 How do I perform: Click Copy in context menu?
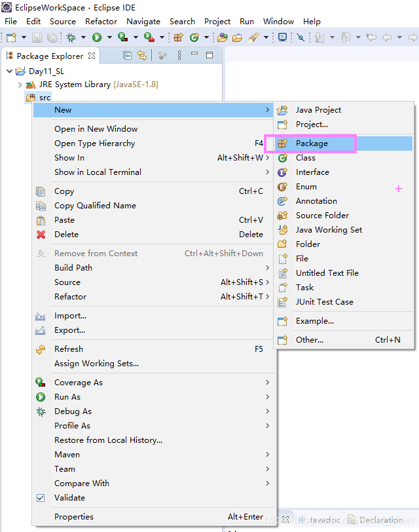[x=153, y=191]
